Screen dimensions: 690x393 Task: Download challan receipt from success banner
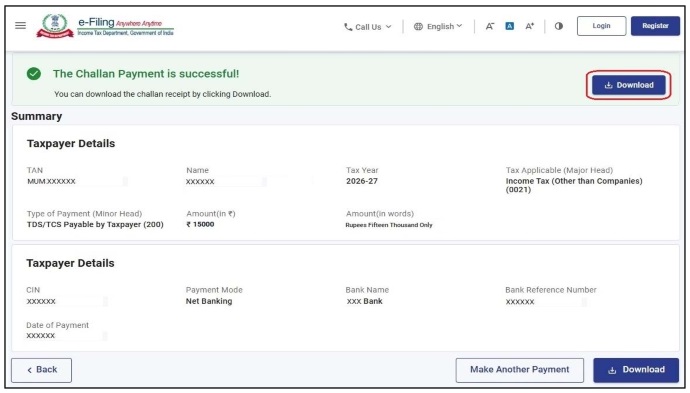click(x=628, y=85)
